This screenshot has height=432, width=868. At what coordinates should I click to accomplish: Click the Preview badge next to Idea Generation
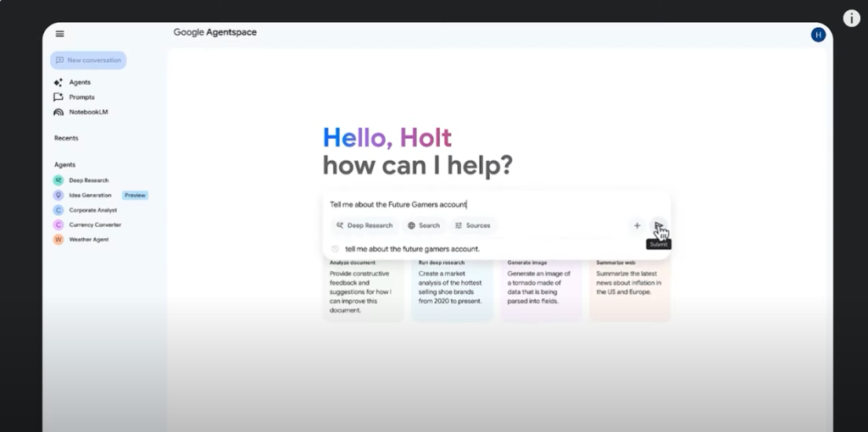tap(135, 196)
